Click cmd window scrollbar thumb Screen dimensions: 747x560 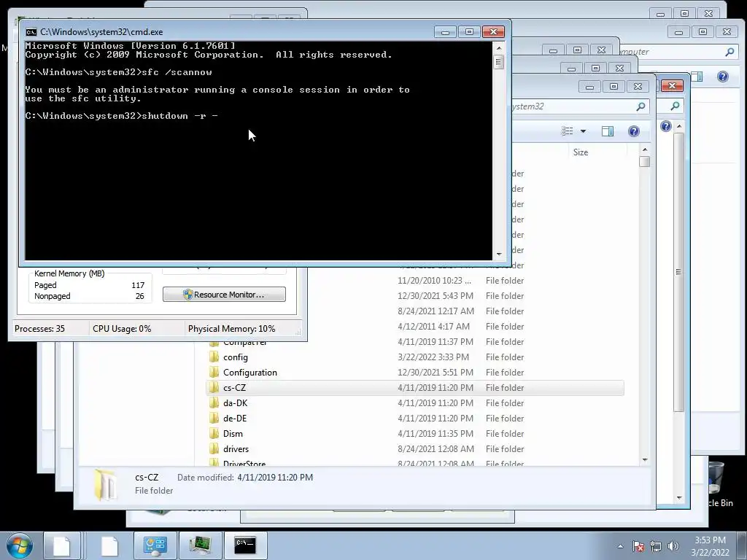pyautogui.click(x=499, y=62)
